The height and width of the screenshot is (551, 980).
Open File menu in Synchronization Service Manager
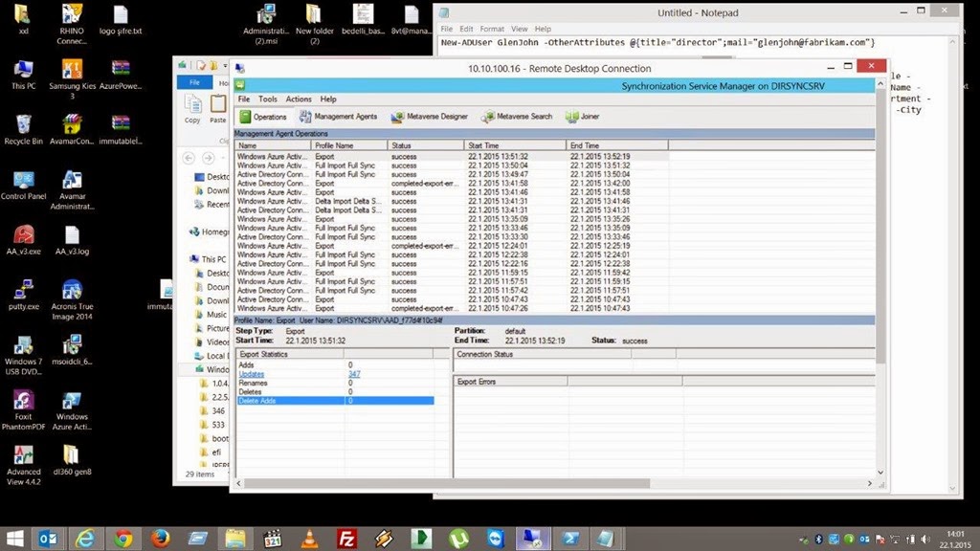tap(244, 99)
